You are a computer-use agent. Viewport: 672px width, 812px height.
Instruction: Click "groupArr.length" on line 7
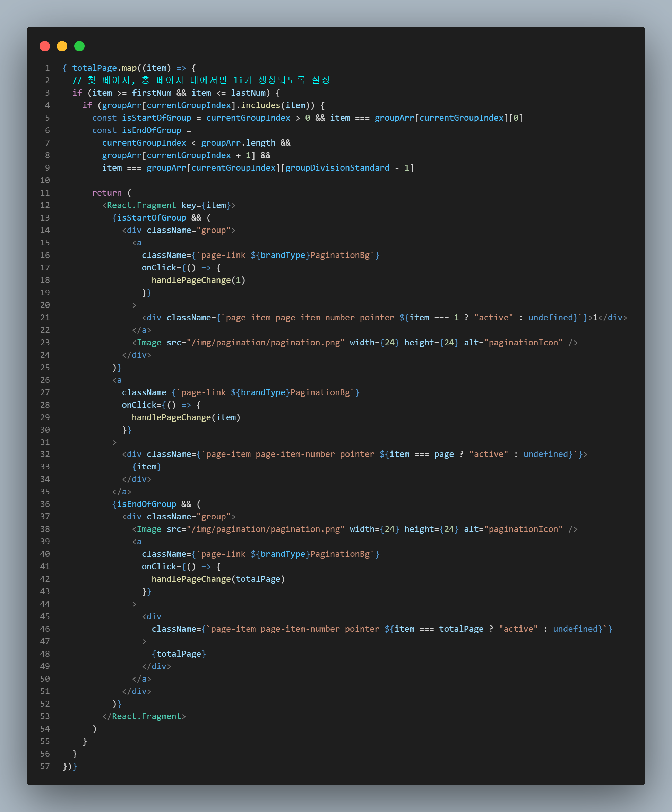click(238, 143)
